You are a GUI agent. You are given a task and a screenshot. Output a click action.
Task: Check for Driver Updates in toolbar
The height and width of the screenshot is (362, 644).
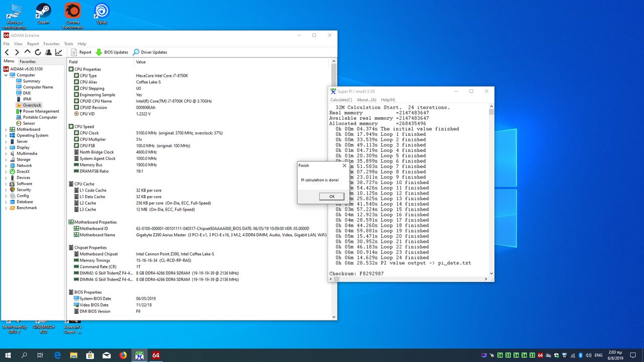[150, 52]
